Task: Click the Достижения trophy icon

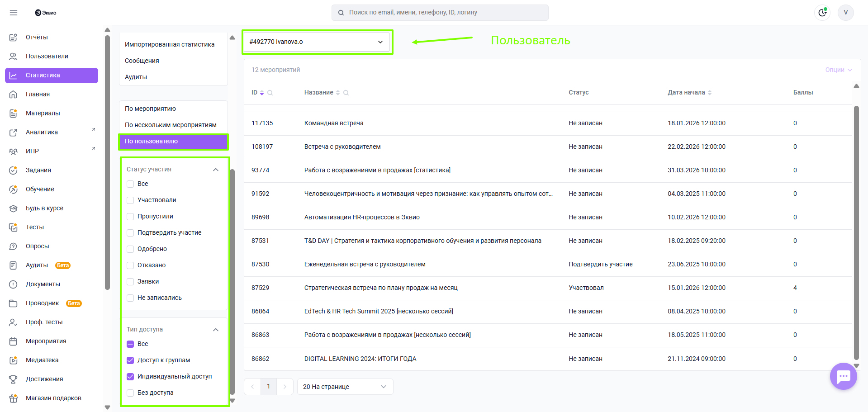Action: coord(14,379)
